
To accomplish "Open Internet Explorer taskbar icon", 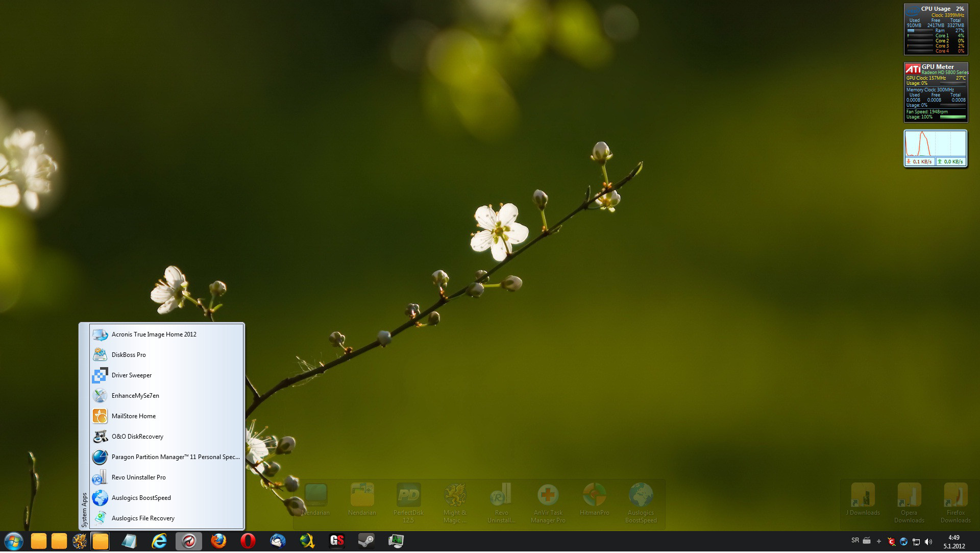I will 159,541.
